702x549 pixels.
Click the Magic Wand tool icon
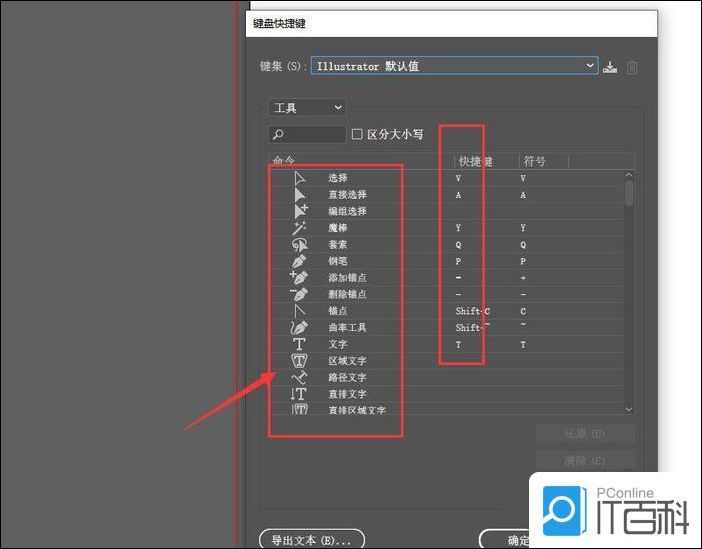pos(299,227)
